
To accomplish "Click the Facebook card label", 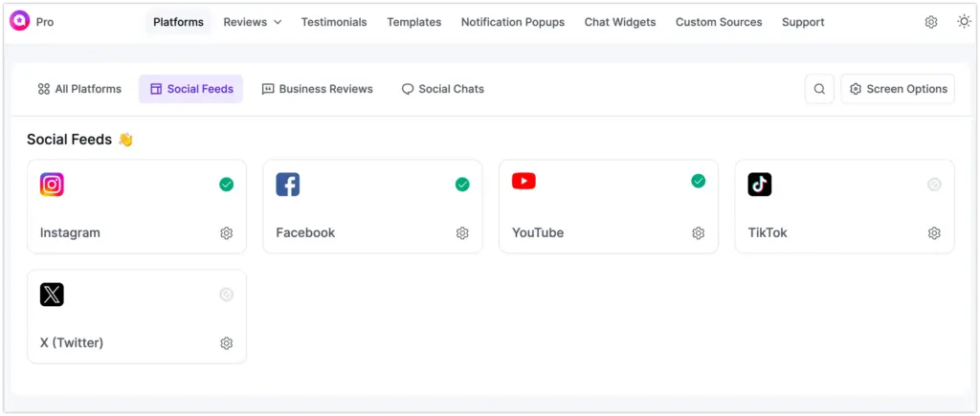I will pos(305,232).
